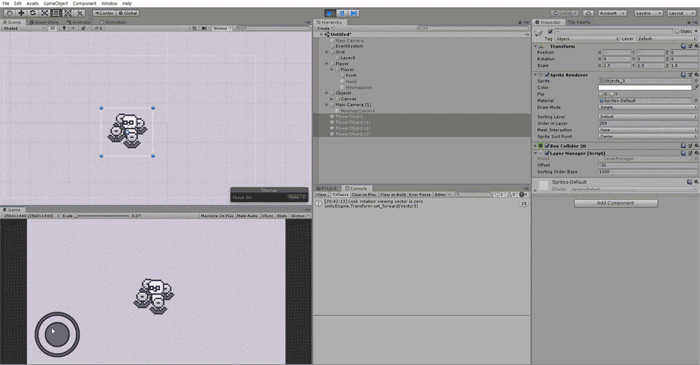Open Draw Mode dropdown

pos(648,107)
